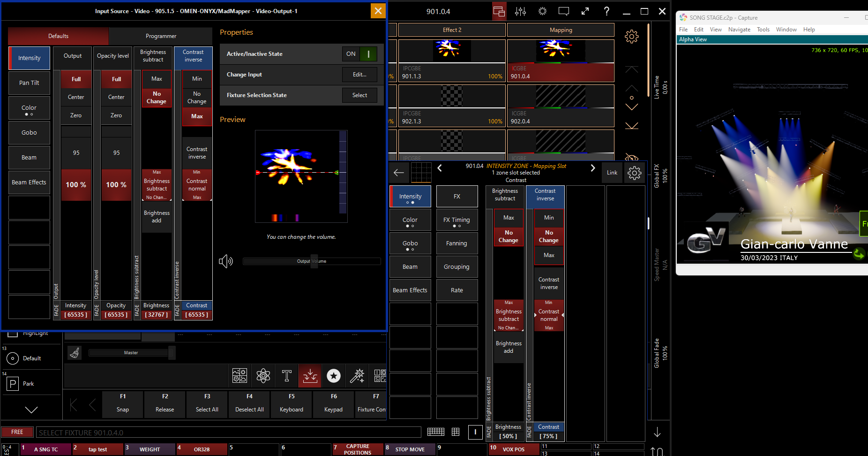Toggle Active/Inactive State ON switch
Image resolution: width=868 pixels, height=456 pixels.
[x=359, y=54]
